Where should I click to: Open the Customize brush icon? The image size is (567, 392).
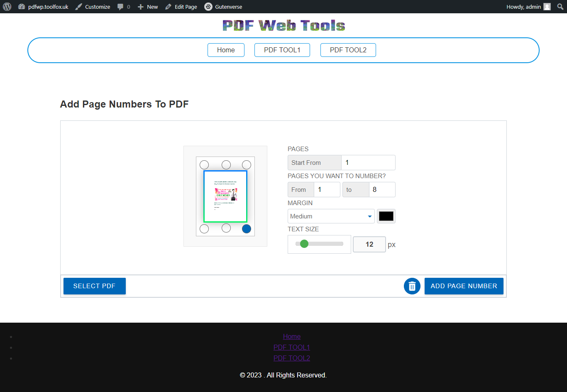pos(79,7)
